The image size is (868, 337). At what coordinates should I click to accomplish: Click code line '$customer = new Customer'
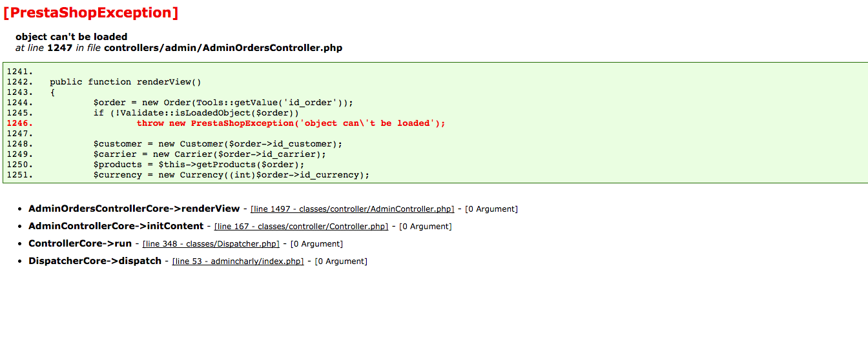point(218,144)
